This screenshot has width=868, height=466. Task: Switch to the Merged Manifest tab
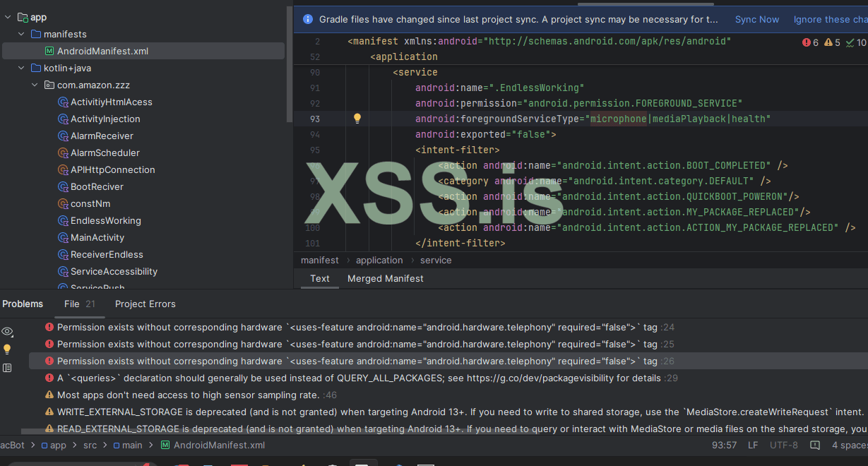(385, 278)
